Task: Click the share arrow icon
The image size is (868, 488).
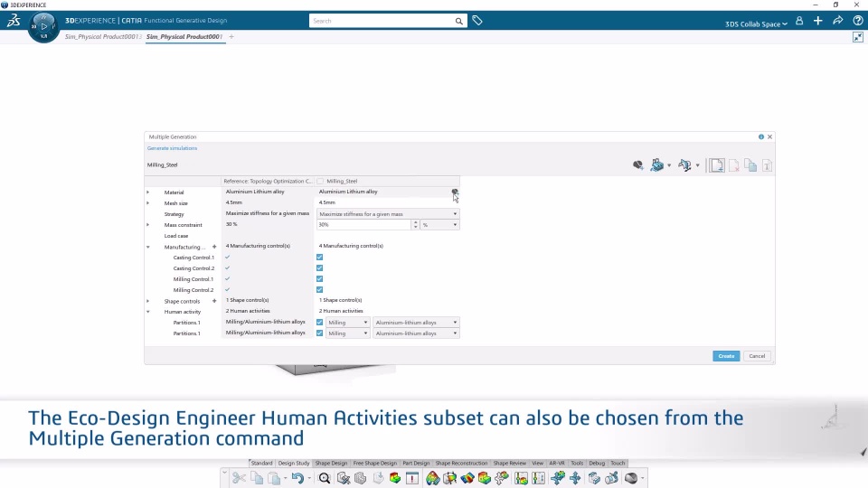Action: point(837,21)
